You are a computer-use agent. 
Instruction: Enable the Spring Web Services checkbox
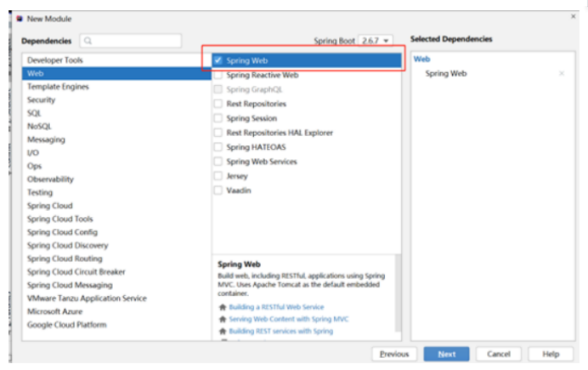click(x=218, y=162)
